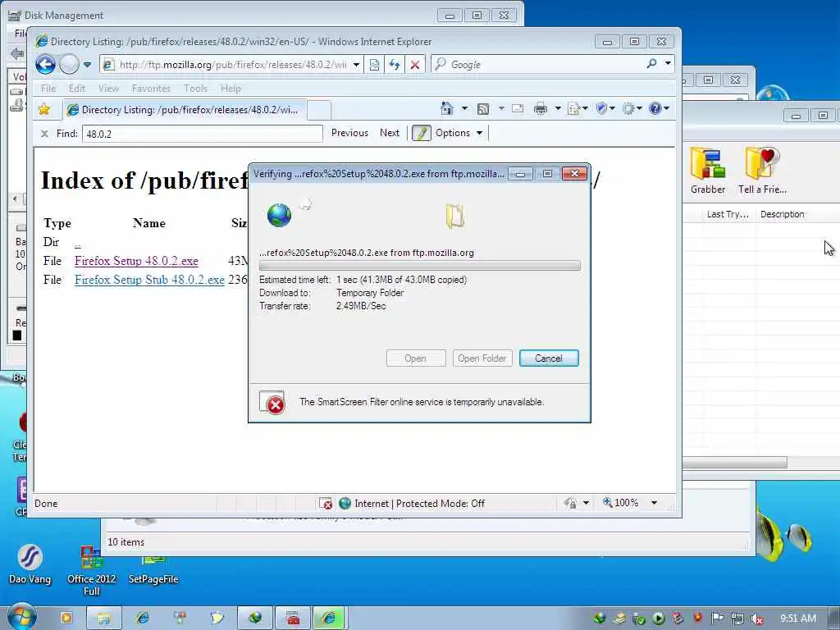Open the Safety shield menu
Screen dimensions: 840x630
coord(605,109)
